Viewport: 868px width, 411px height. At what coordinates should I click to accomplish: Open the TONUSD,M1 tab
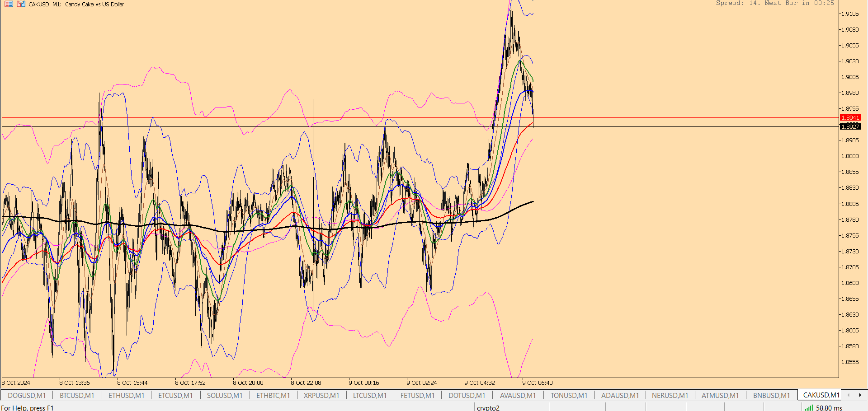pyautogui.click(x=569, y=396)
